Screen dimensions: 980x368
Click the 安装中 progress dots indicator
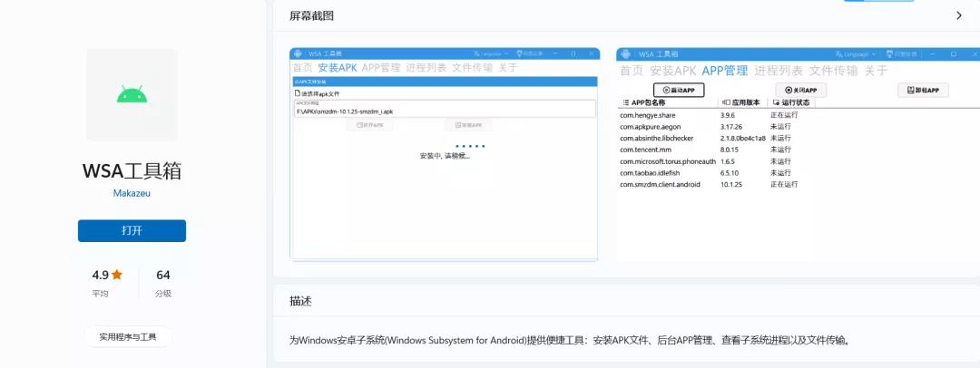point(470,146)
